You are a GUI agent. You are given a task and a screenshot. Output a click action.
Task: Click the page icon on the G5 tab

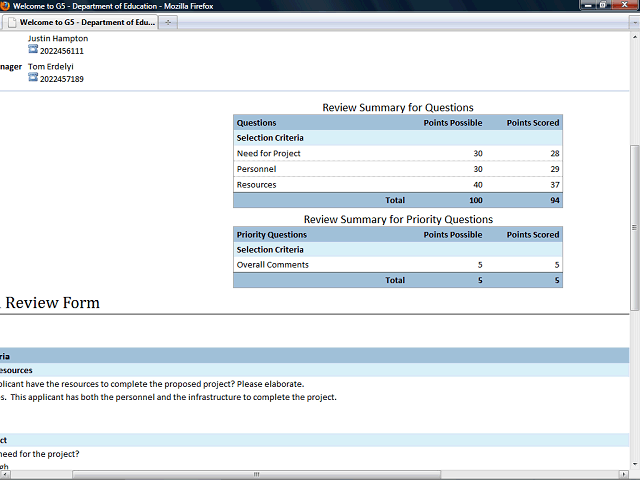pyautogui.click(x=12, y=21)
